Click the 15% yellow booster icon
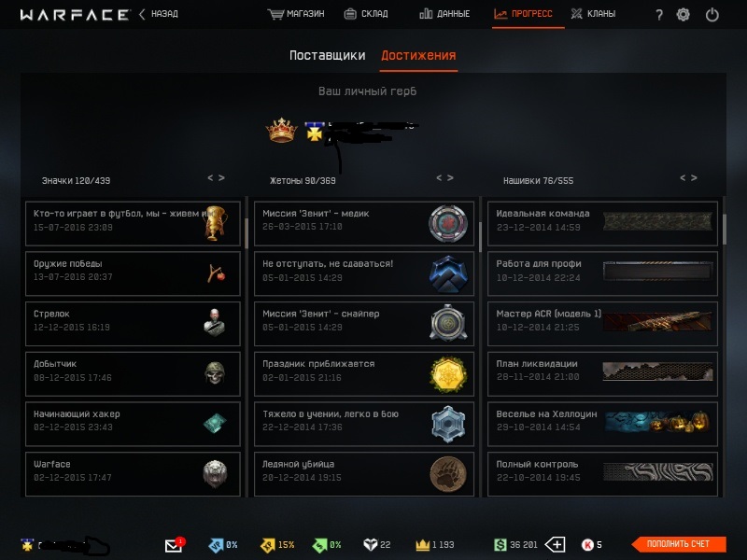The height and width of the screenshot is (560, 747). (x=268, y=545)
